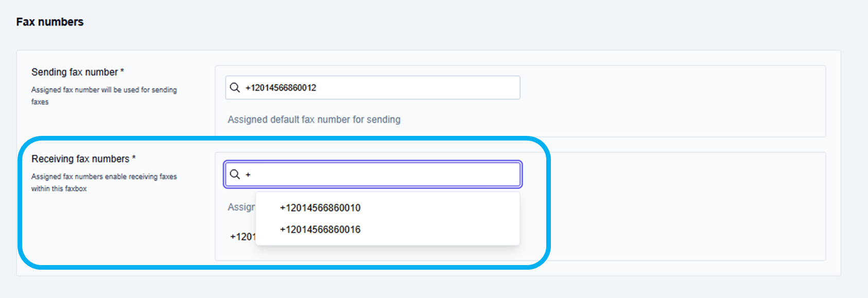Click the "Fax numbers" section heading
Viewport: 868px width, 298px height.
tap(49, 22)
